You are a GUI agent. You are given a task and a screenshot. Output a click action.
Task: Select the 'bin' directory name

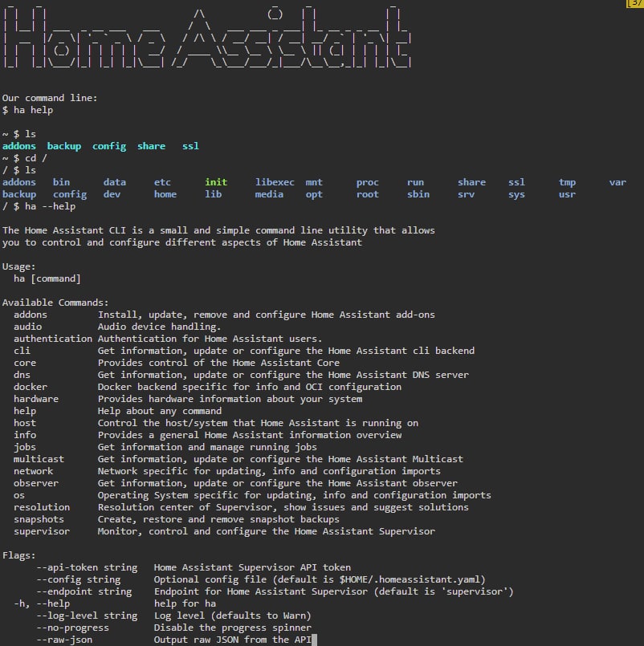click(62, 182)
